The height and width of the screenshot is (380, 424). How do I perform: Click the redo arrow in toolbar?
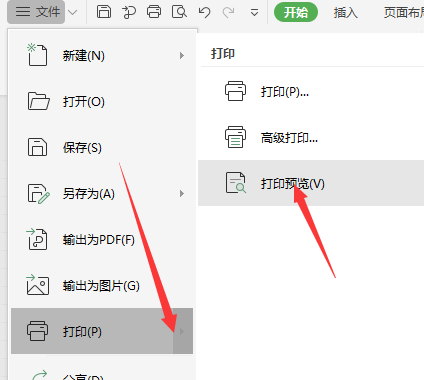[x=228, y=12]
